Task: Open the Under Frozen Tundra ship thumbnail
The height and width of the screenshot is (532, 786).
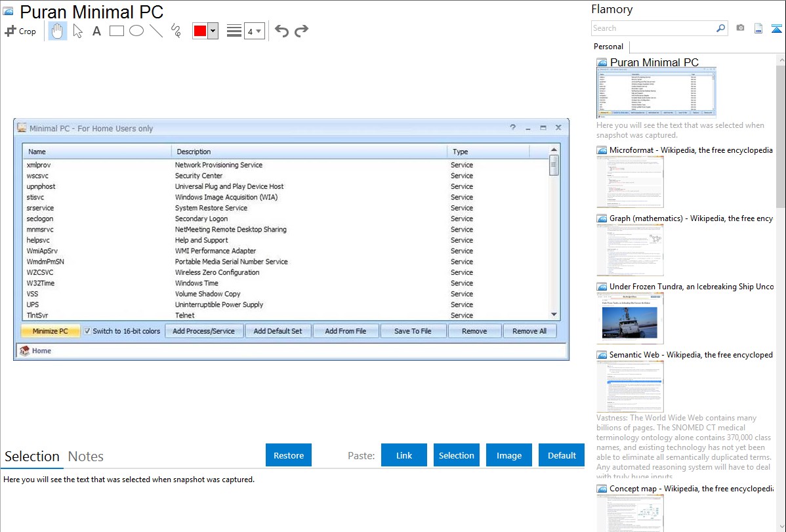Action: point(630,318)
